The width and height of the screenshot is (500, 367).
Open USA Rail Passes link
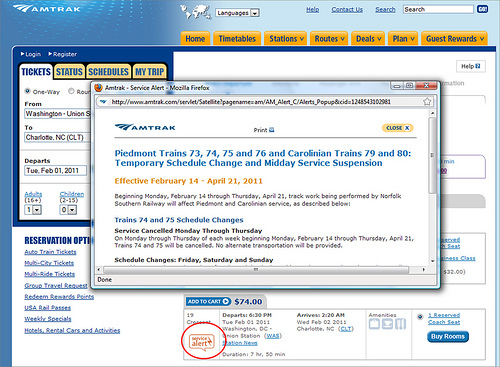point(47,307)
